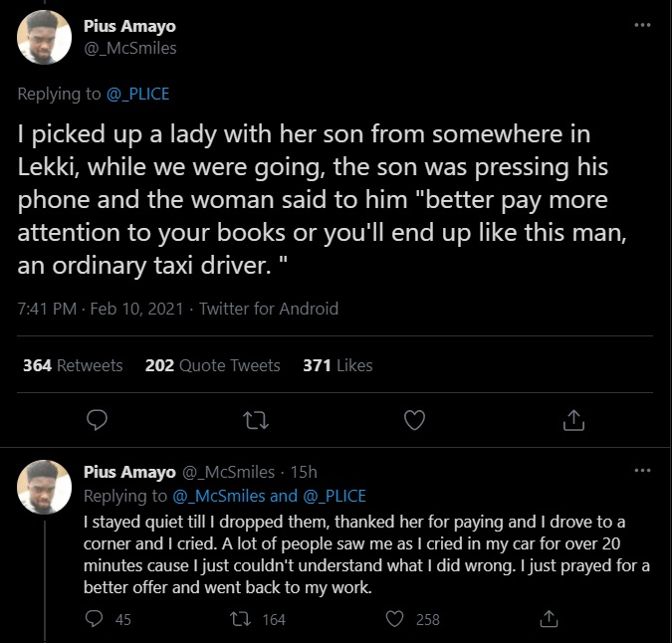Image resolution: width=672 pixels, height=643 pixels.
Task: Like the reply with 258 likes
Action: (395, 619)
